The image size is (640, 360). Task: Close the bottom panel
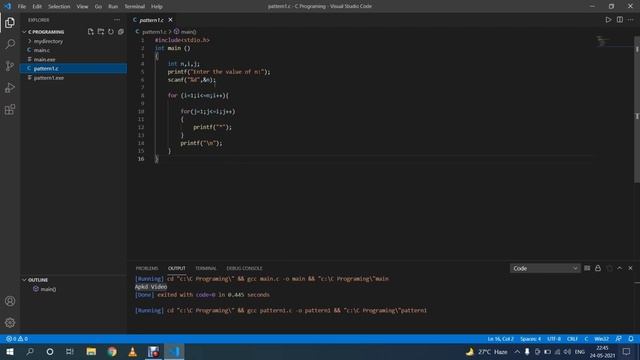(631, 268)
